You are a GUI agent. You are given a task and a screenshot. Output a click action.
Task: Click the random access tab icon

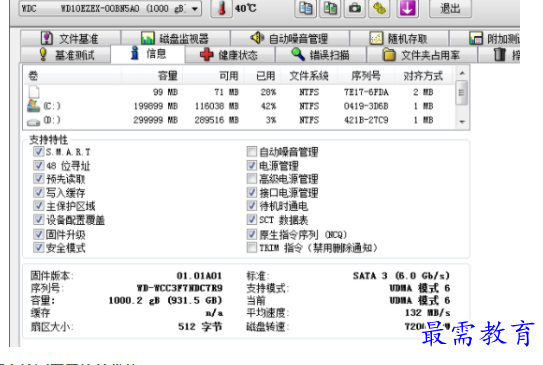(376, 38)
